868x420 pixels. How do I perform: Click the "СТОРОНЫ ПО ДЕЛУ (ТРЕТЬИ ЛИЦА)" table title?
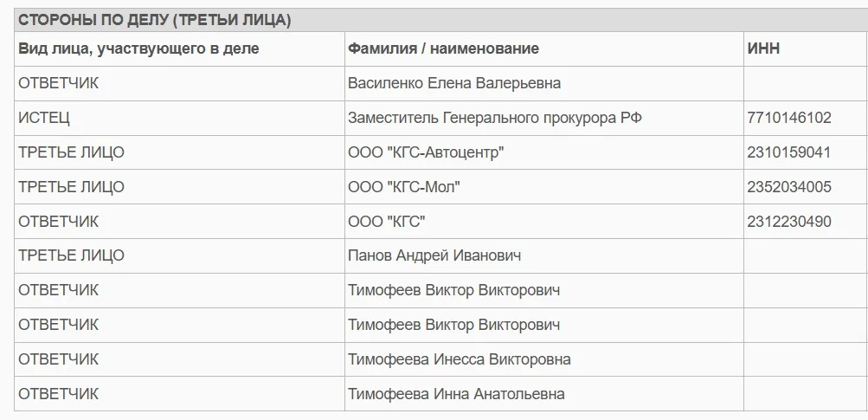(x=155, y=21)
